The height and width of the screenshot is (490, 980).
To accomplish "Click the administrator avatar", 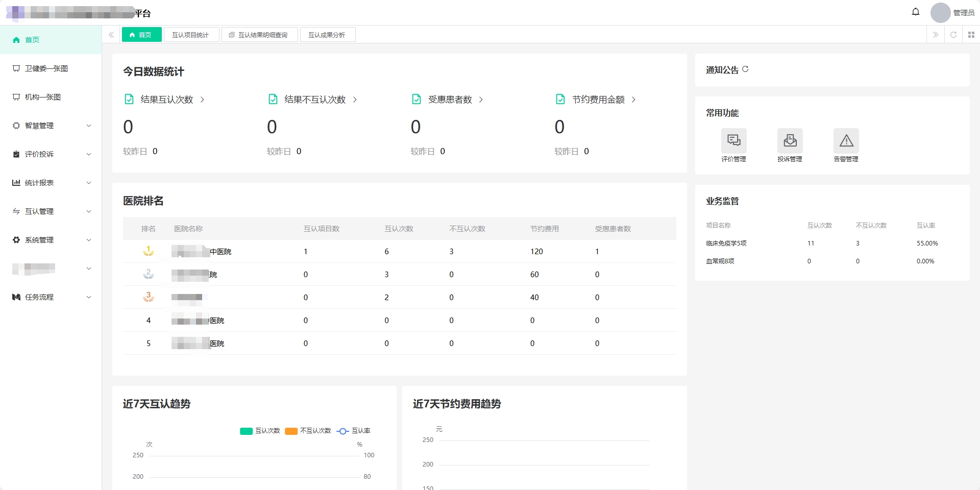I will [x=940, y=13].
